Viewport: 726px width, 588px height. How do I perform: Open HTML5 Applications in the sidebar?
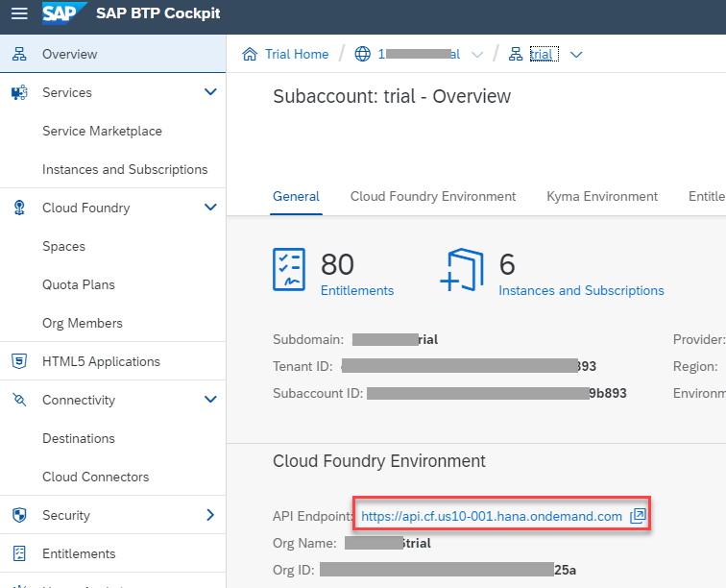pos(112,361)
